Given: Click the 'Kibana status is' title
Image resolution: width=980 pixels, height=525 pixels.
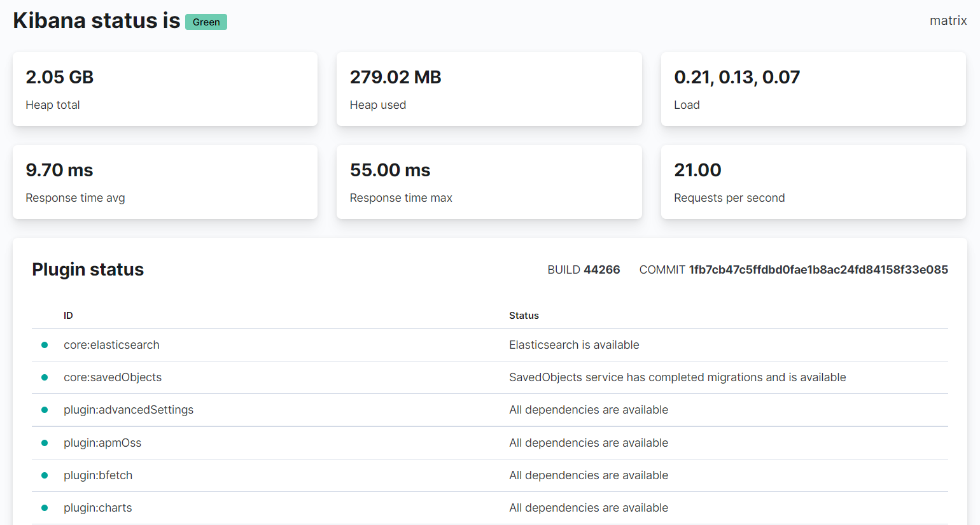Looking at the screenshot, I should pos(97,20).
